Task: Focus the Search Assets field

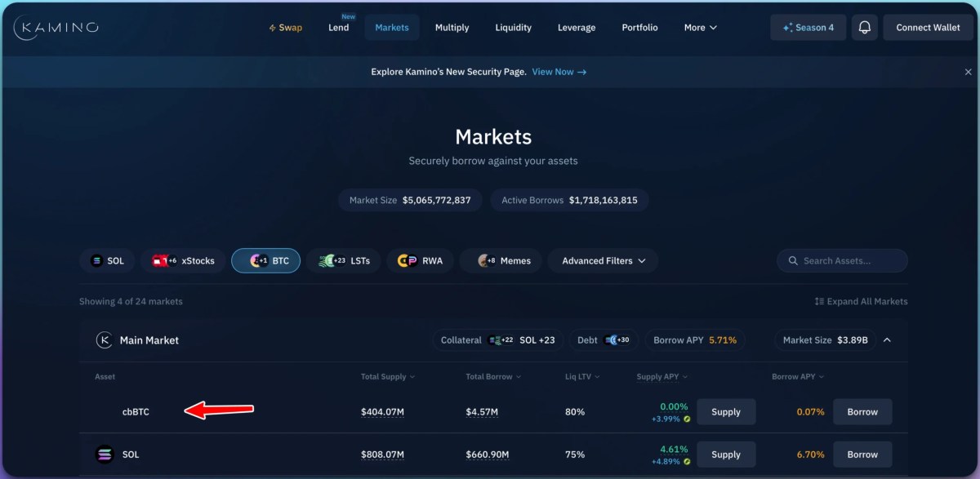Action: [842, 261]
